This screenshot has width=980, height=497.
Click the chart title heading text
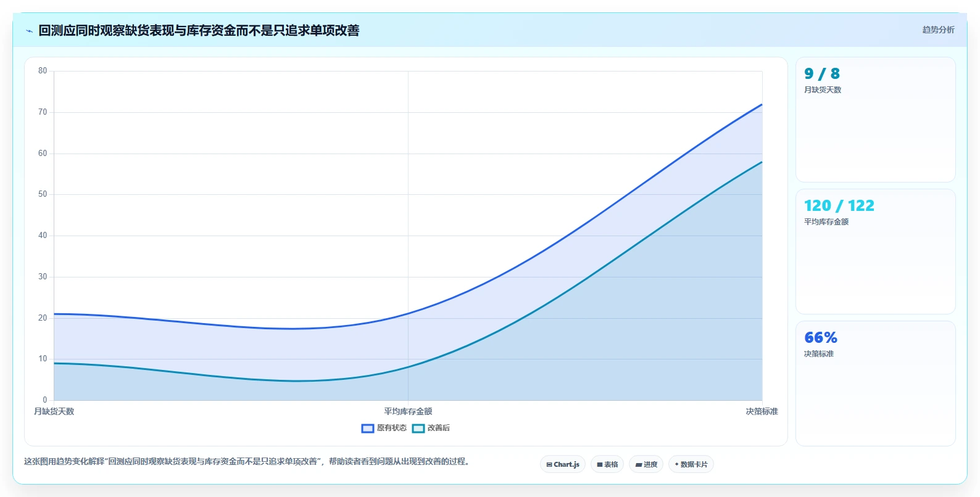(x=199, y=30)
